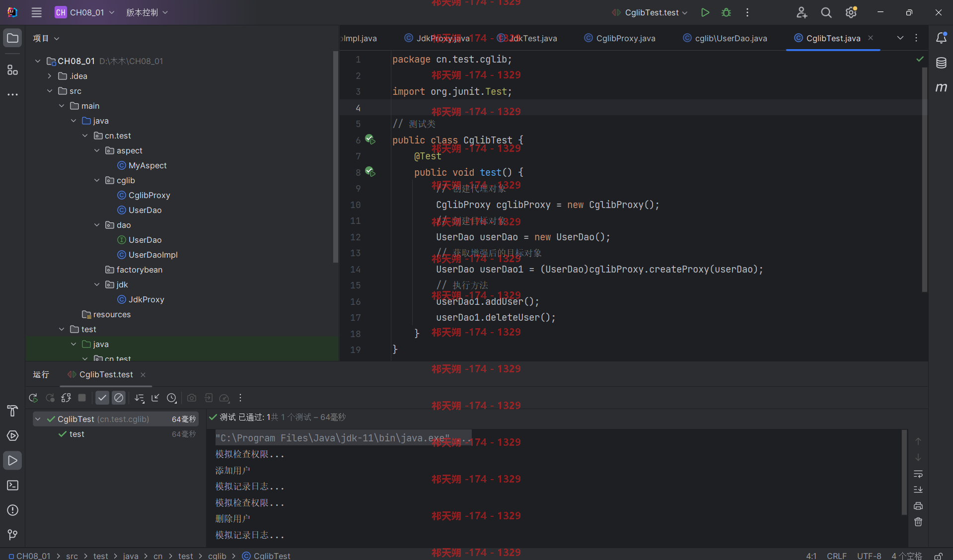The image size is (953, 560).
Task: Click run gutter icon beside test() method
Action: (x=370, y=172)
